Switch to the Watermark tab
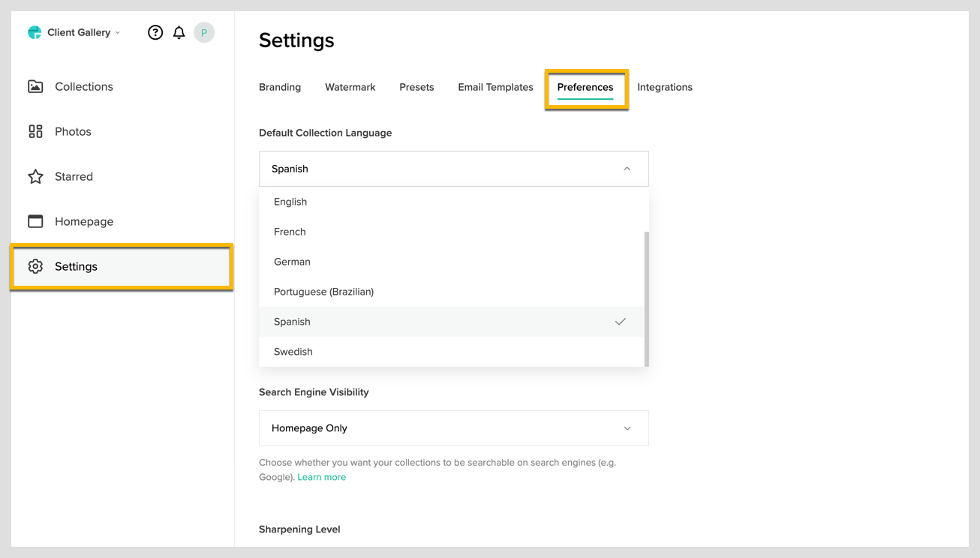 click(x=350, y=87)
